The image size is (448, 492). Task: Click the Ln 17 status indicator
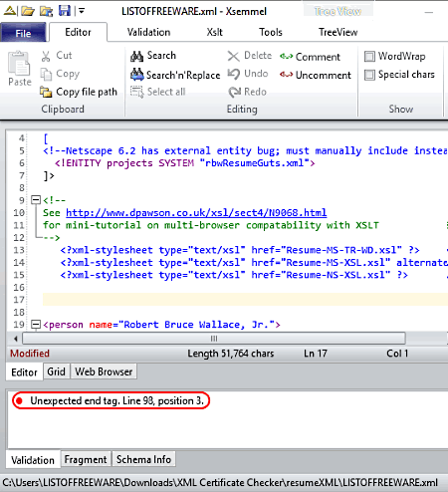pyautogui.click(x=316, y=354)
